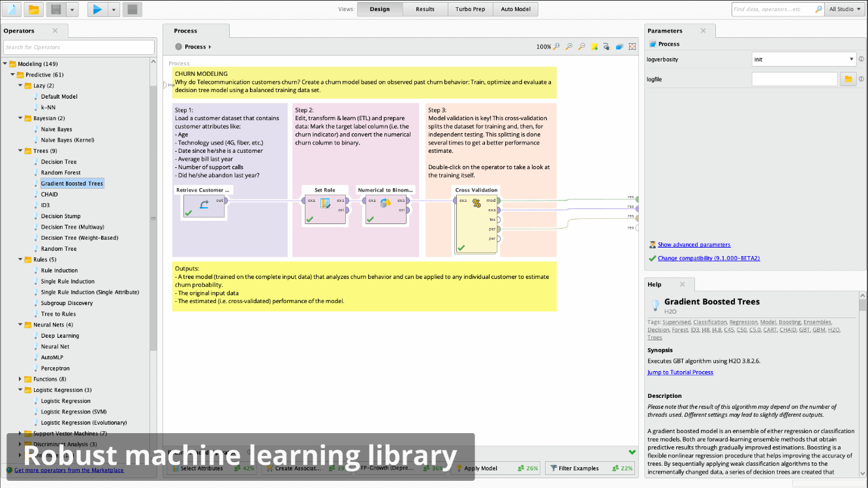868x488 pixels.
Task: Open the save options dropdown arrow
Action: click(x=71, y=9)
